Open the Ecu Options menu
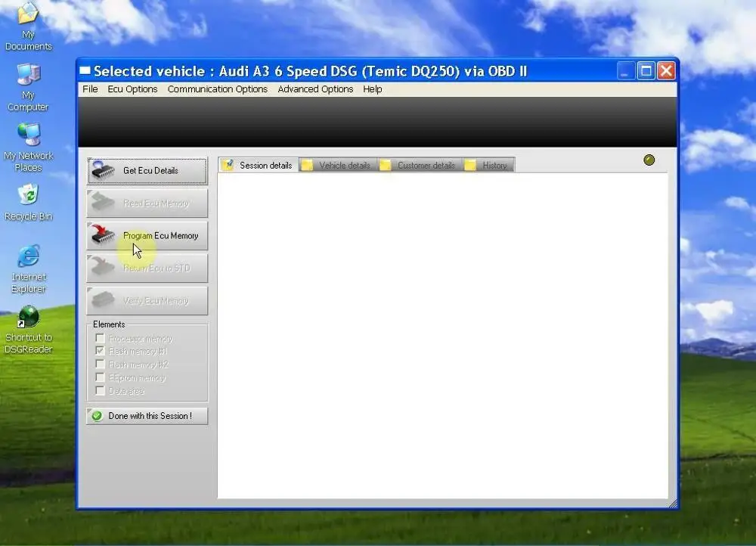The image size is (756, 546). (132, 89)
